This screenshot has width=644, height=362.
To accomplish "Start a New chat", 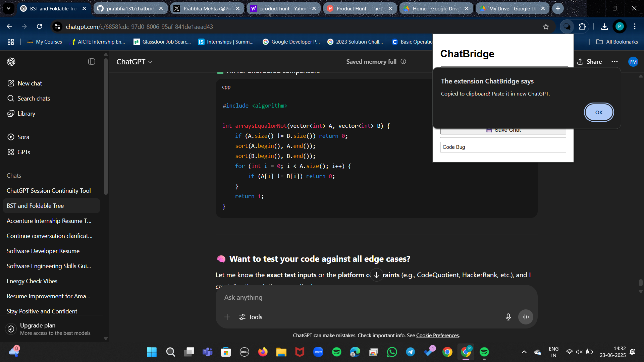I will coord(51,83).
